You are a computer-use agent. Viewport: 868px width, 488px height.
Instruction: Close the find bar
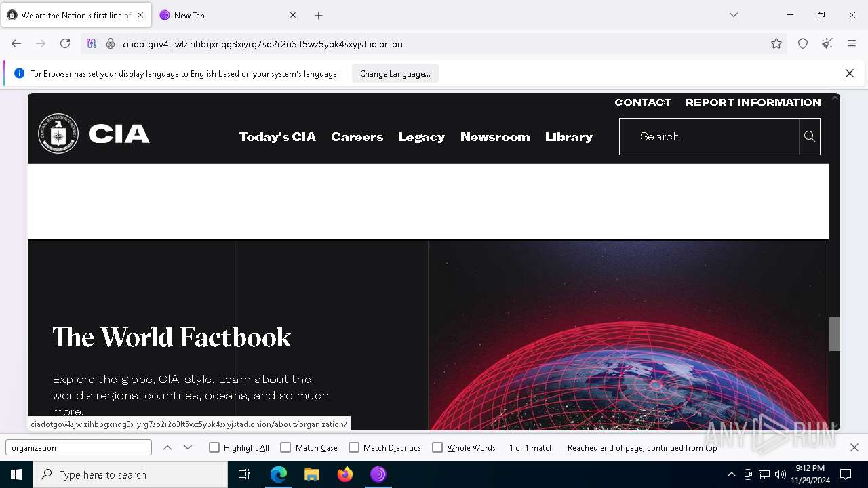pyautogui.click(x=854, y=447)
